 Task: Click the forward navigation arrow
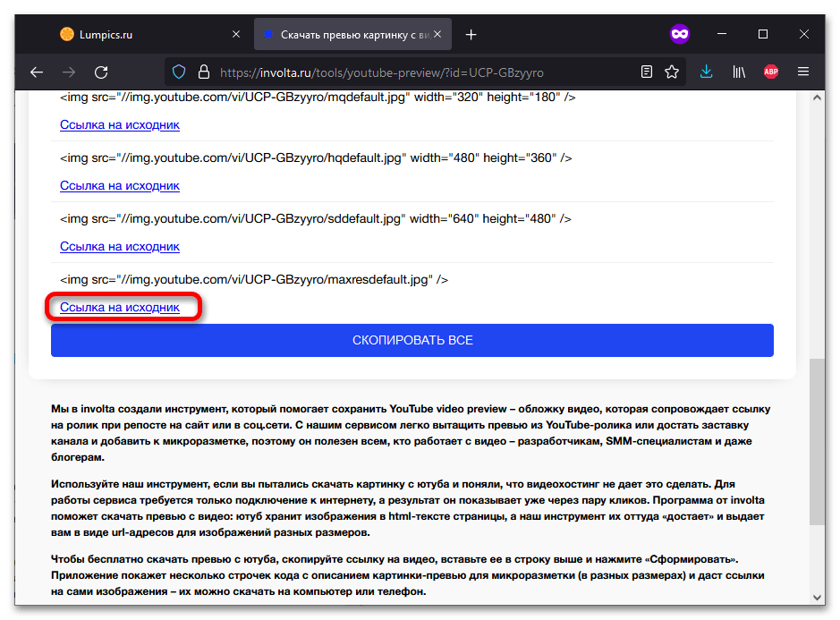[69, 72]
